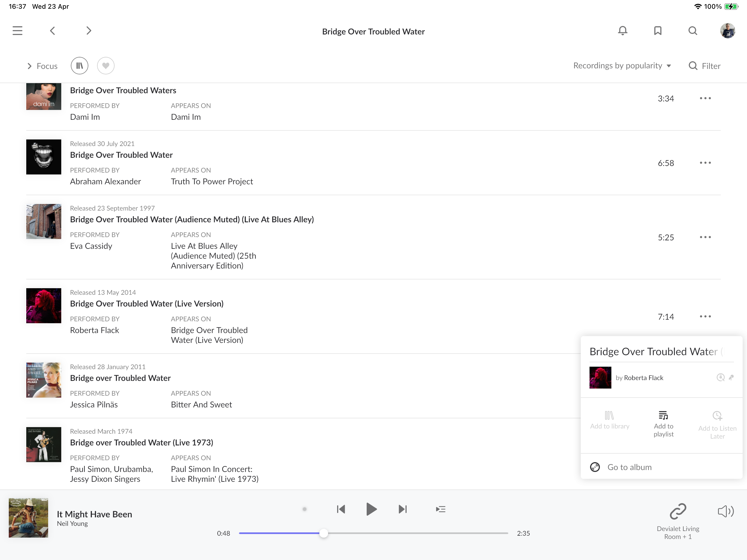Viewport: 747px width, 560px height.
Task: Skip to the previous track
Action: coord(341,509)
